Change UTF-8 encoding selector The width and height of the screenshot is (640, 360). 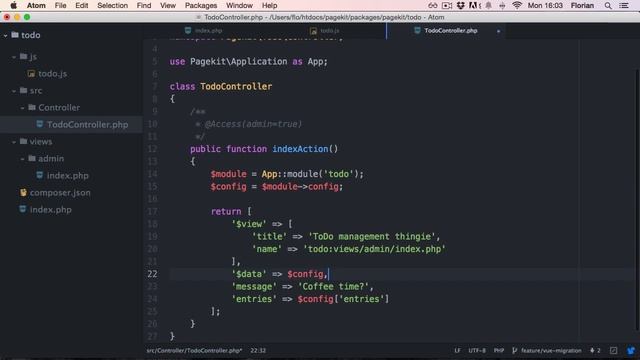[477, 351]
